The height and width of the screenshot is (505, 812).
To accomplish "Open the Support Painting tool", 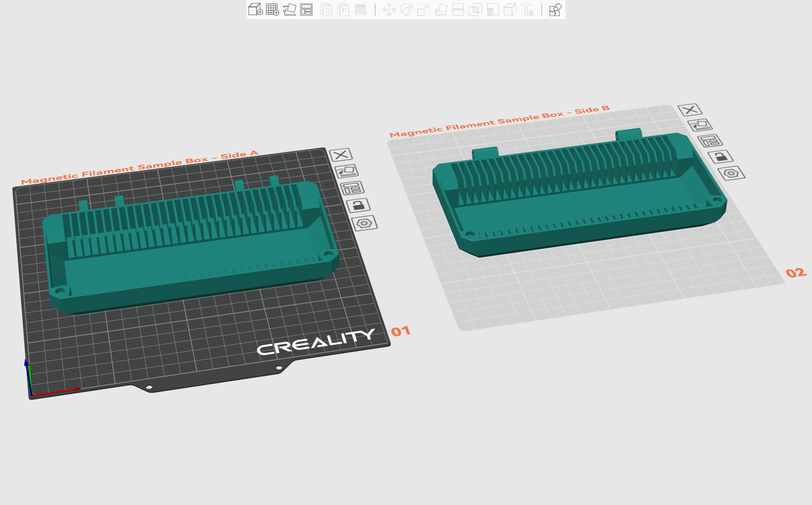I will pyautogui.click(x=492, y=9).
